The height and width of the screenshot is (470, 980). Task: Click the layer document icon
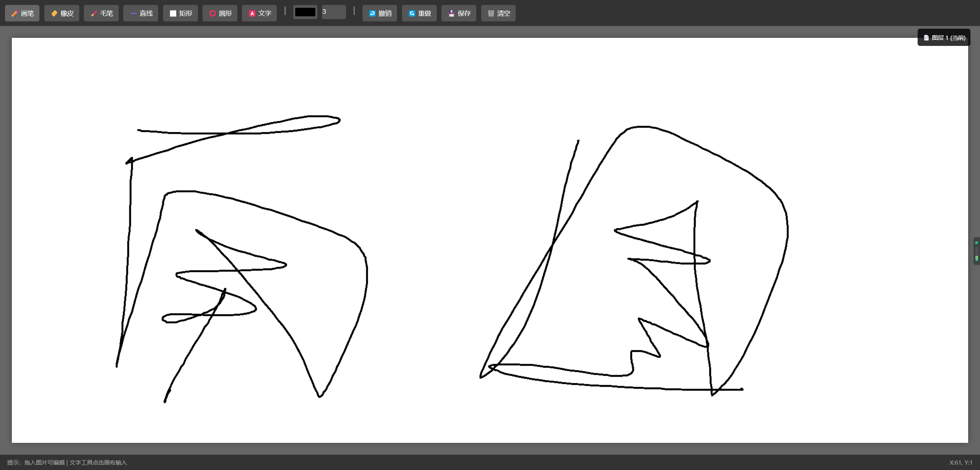926,37
